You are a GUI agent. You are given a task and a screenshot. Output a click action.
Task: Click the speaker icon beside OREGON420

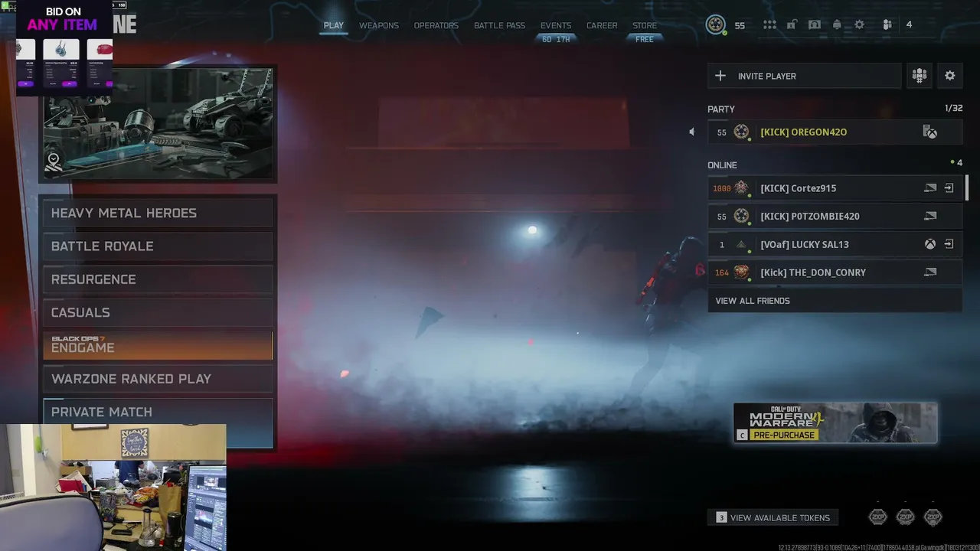692,132
